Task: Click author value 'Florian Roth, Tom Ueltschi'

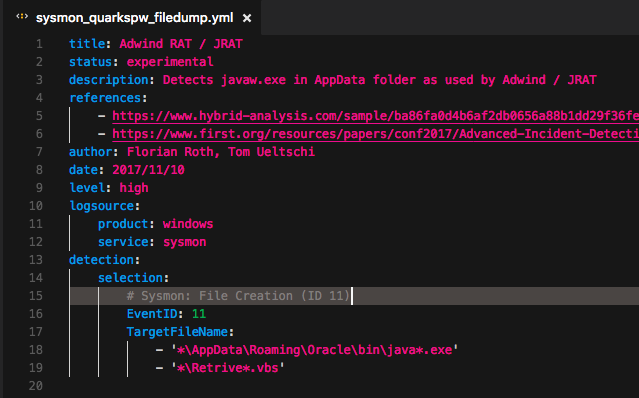Action: tap(221, 152)
